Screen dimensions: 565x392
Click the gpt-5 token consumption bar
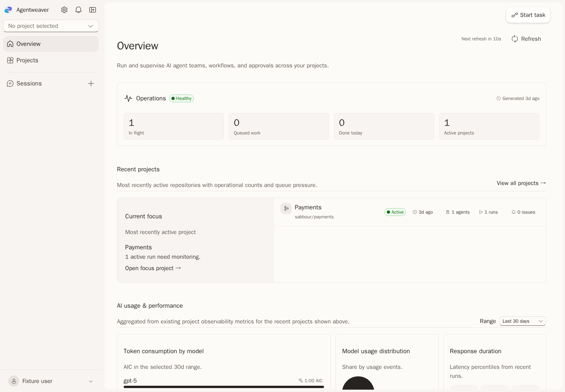click(x=224, y=387)
